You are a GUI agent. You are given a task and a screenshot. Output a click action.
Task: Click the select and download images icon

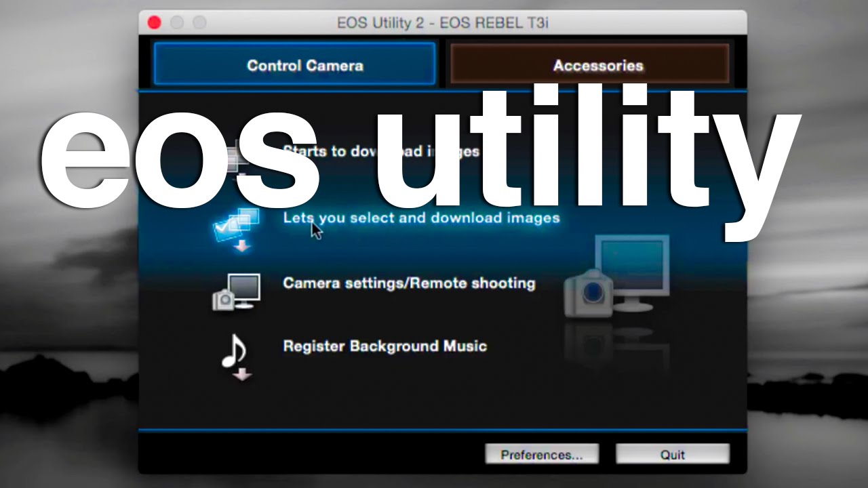235,230
